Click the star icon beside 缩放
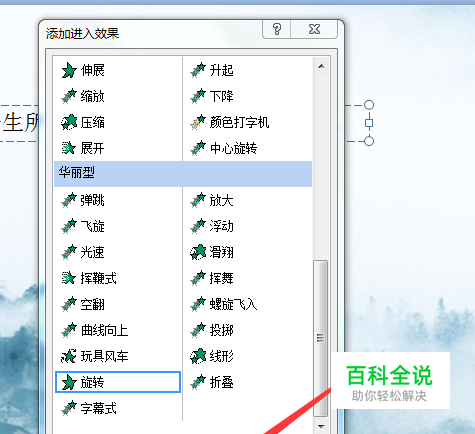This screenshot has width=475, height=434. pos(69,96)
